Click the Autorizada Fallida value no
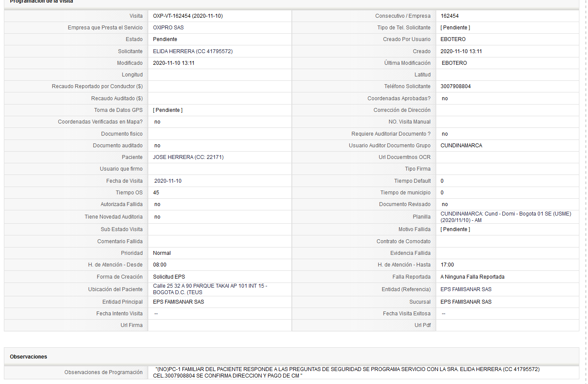 (157, 204)
